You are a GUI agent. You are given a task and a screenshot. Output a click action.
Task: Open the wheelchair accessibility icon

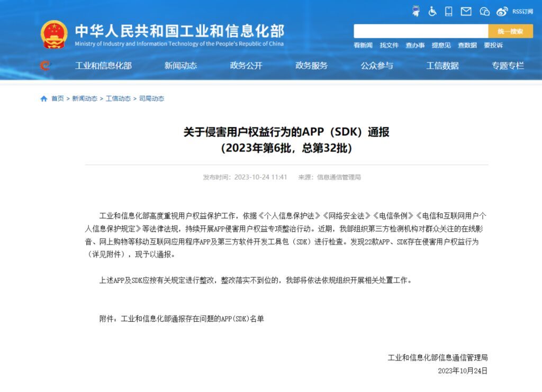[x=432, y=11]
